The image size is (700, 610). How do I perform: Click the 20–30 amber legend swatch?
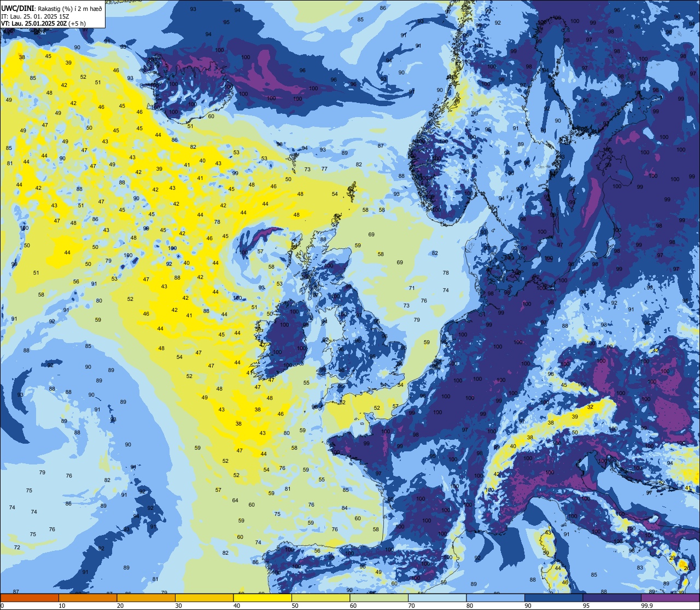146,597
